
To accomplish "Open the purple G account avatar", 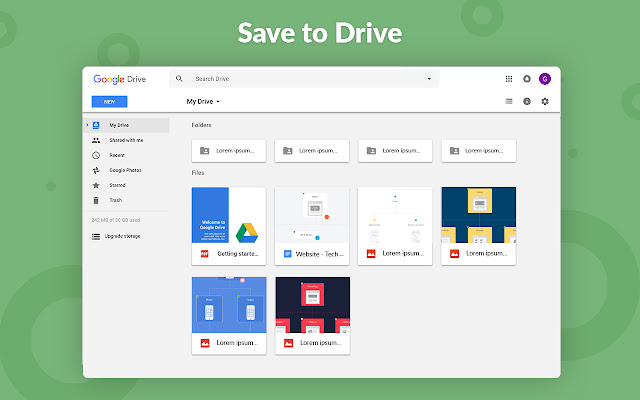I will click(545, 79).
